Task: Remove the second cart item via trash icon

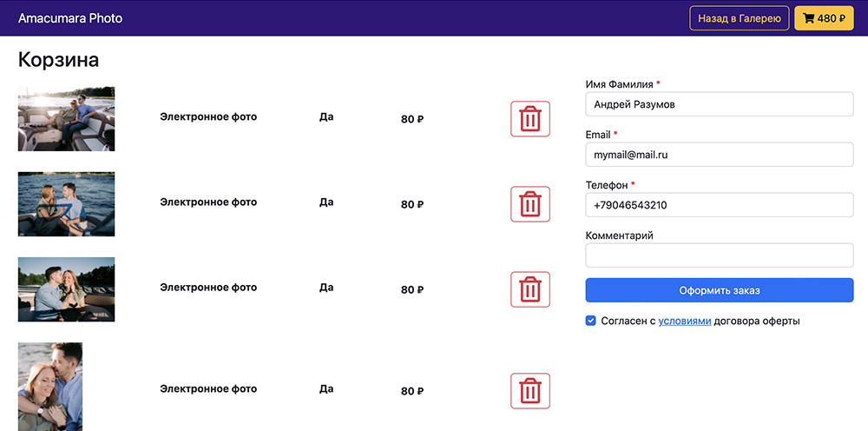Action: (x=529, y=204)
